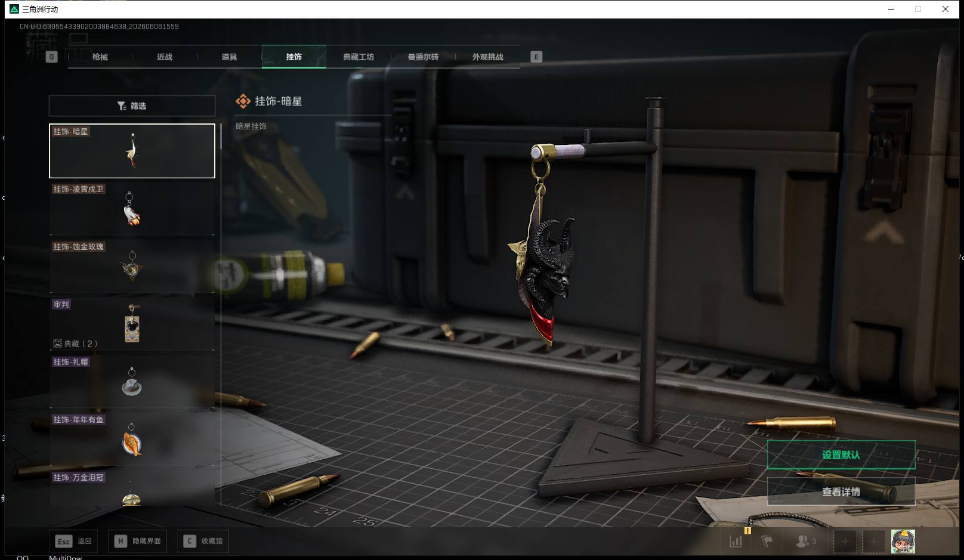Open the bar-chart statistics icon
Screen dimensions: 964x560
[x=736, y=542]
